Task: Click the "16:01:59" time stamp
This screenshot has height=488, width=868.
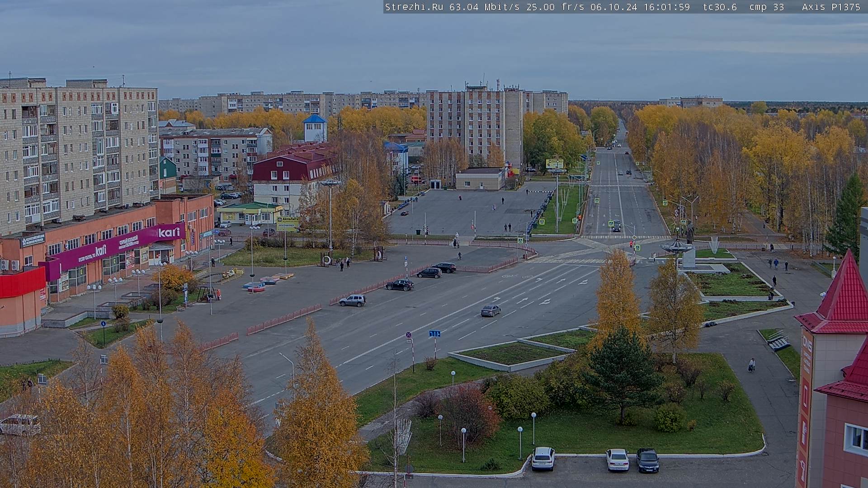Action: [666, 7]
